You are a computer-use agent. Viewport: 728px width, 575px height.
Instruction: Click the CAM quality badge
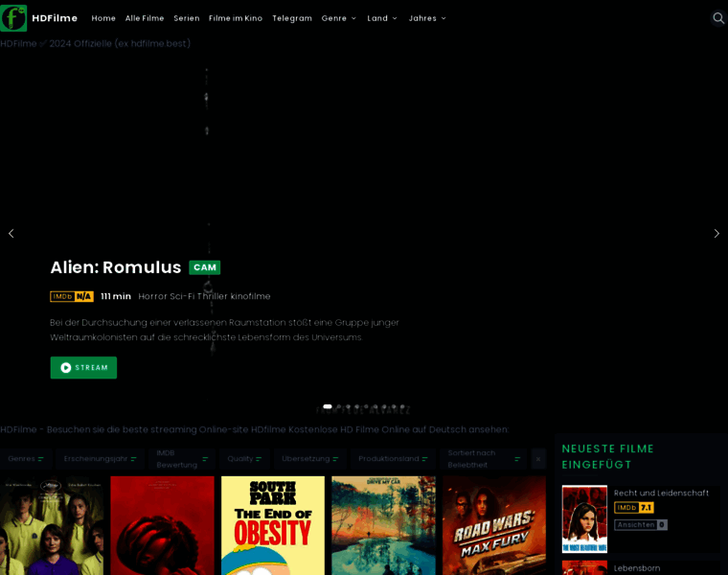[x=205, y=267]
